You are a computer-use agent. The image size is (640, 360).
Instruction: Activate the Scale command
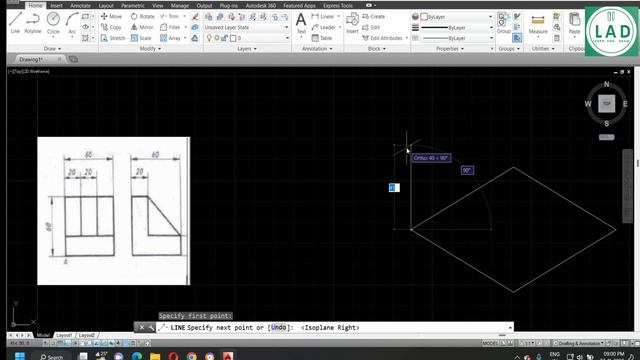141,38
